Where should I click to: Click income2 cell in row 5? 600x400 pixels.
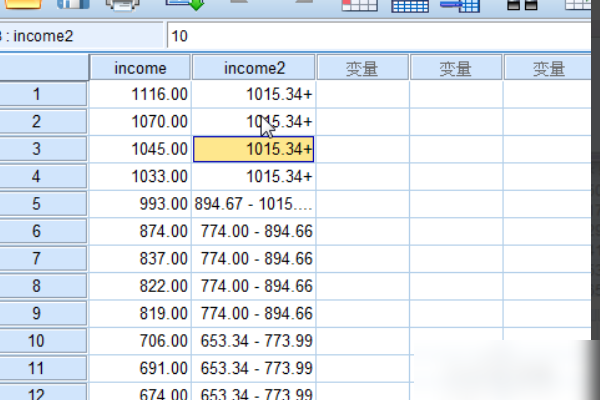pyautogui.click(x=253, y=204)
